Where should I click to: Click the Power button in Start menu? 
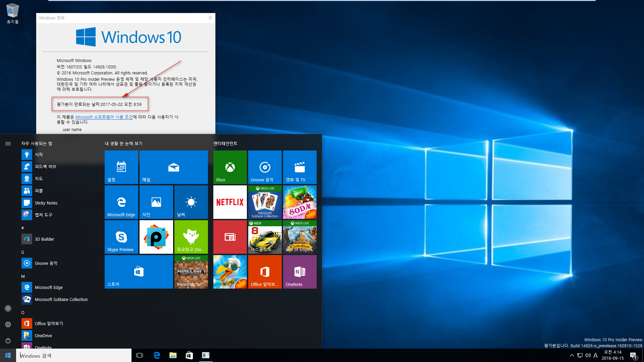[x=8, y=341]
